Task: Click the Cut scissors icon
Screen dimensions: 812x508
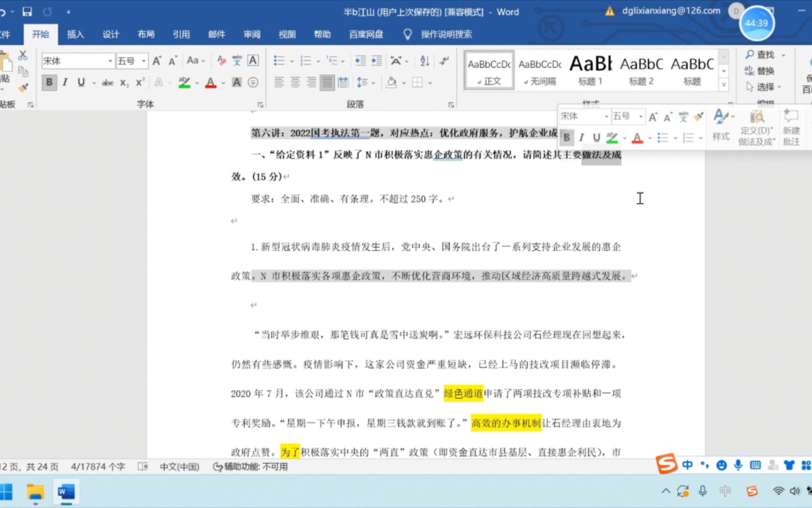Action: pyautogui.click(x=23, y=55)
